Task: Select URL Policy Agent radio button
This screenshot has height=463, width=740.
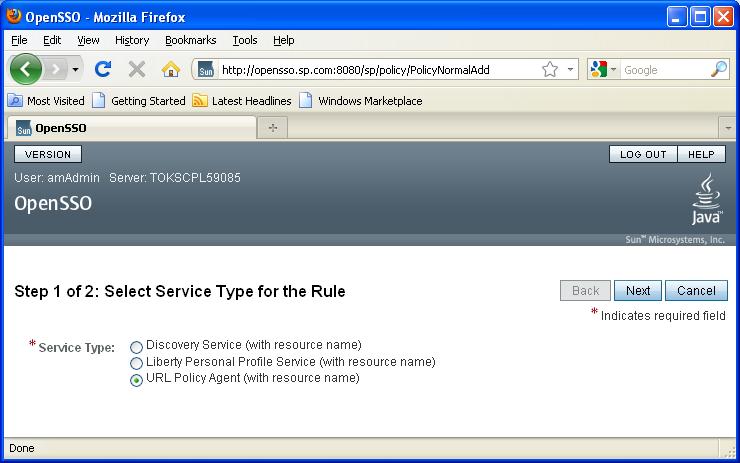Action: tap(136, 379)
